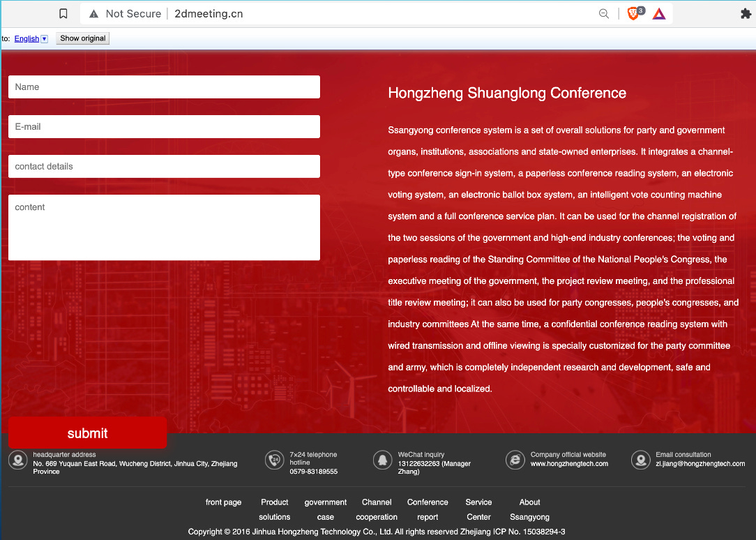This screenshot has height=540, width=756.
Task: Open the Brave Shields lion icon
Action: pos(633,13)
